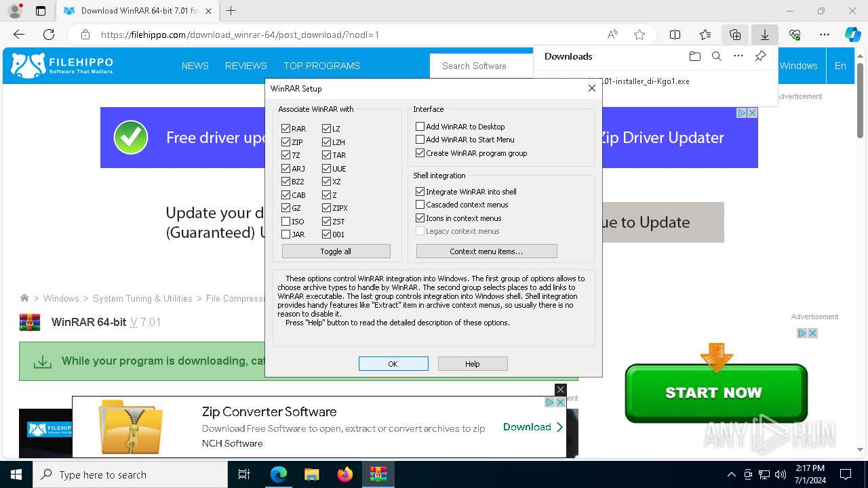Toggle the 001 association checkbox
This screenshot has height=488, width=868.
(x=326, y=234)
